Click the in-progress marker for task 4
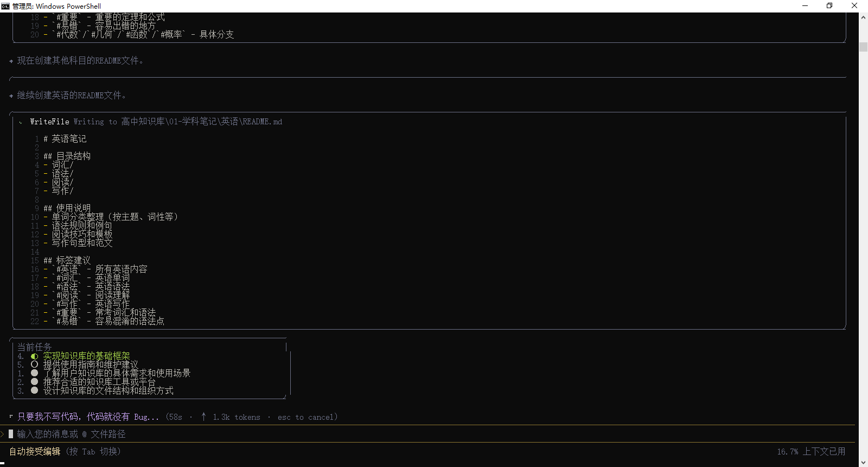Viewport: 868px width, 467px height. pyautogui.click(x=35, y=356)
